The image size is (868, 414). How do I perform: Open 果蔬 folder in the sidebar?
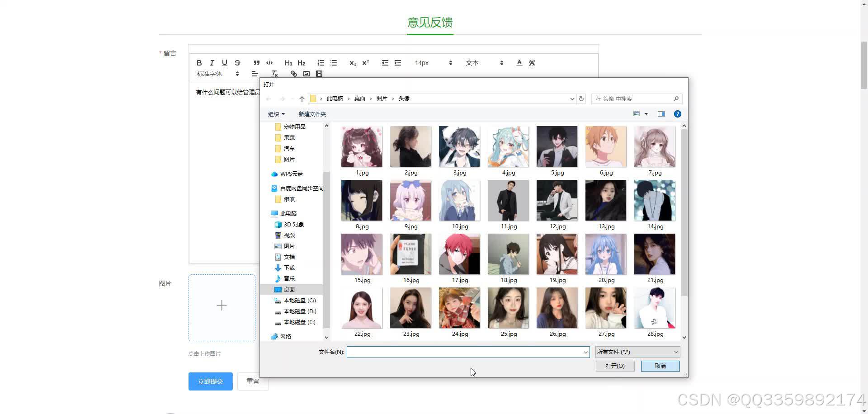289,138
